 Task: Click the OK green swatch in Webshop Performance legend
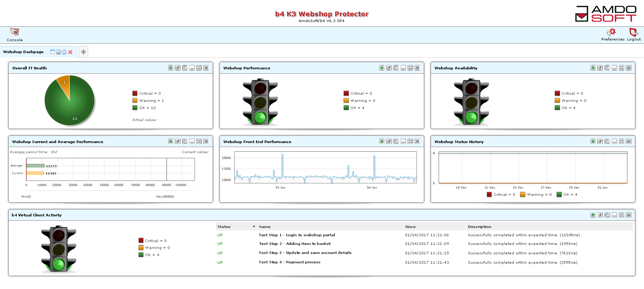(346, 108)
